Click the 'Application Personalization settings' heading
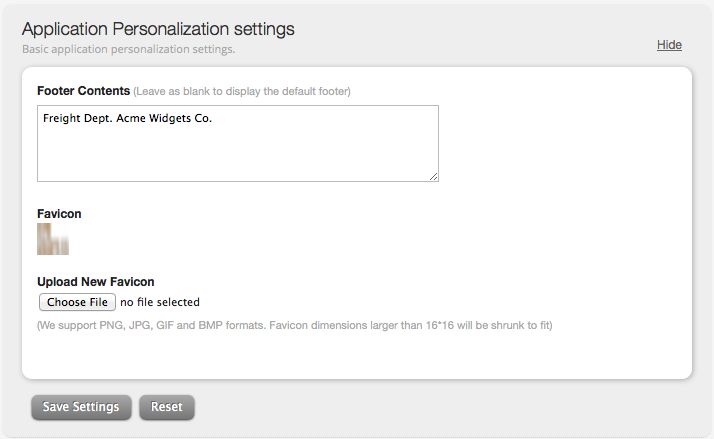This screenshot has width=714, height=439. coord(158,29)
